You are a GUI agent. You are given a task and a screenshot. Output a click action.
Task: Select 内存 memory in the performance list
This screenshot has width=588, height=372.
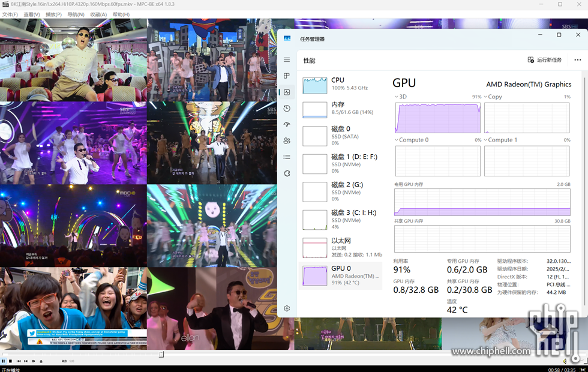341,109
